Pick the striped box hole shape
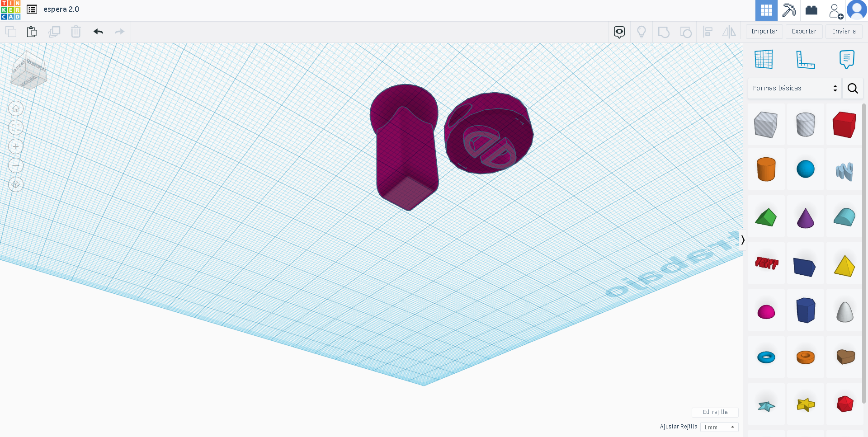The width and height of the screenshot is (868, 437). pos(766,124)
